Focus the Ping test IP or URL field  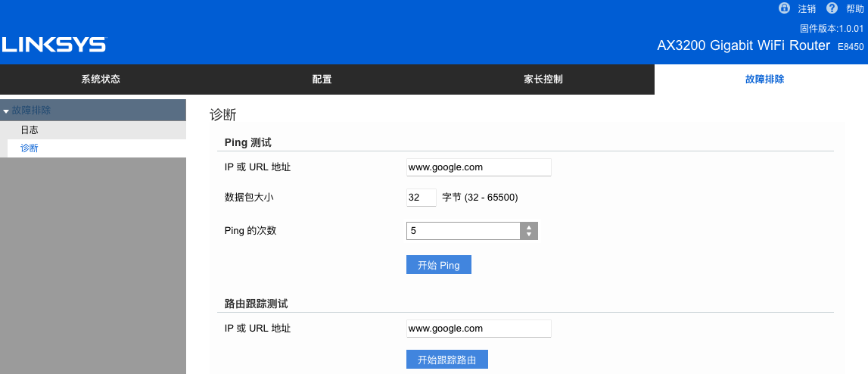pyautogui.click(x=479, y=167)
